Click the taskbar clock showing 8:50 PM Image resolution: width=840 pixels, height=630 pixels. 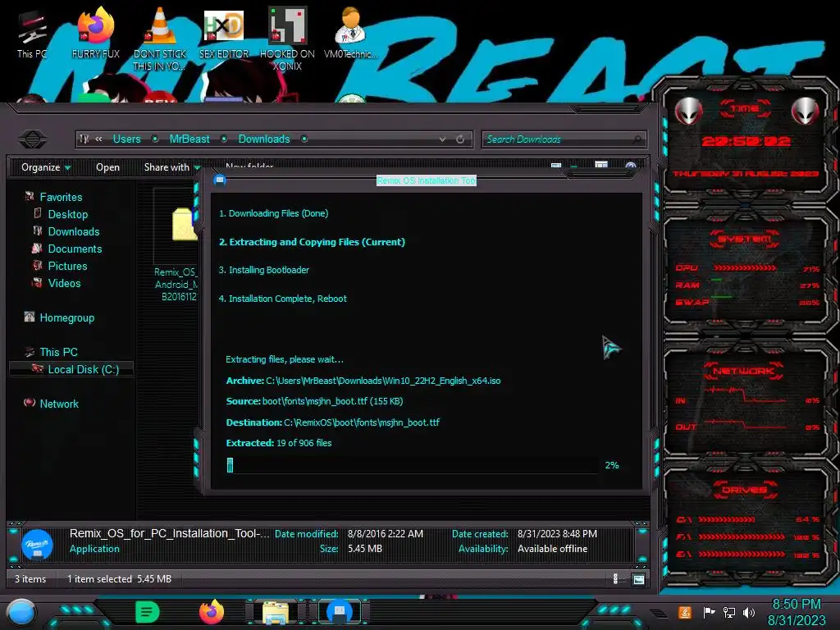[796, 612]
